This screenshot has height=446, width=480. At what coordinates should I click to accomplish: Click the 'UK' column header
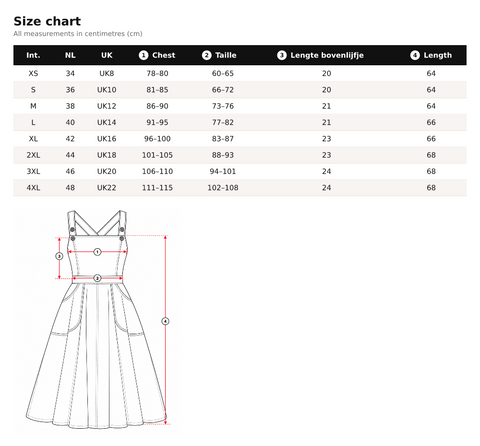point(107,55)
